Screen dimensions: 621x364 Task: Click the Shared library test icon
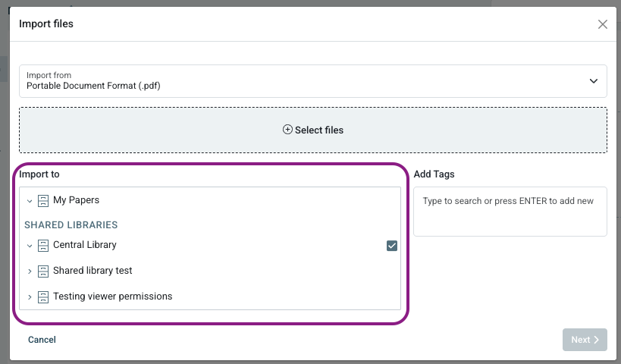(43, 271)
